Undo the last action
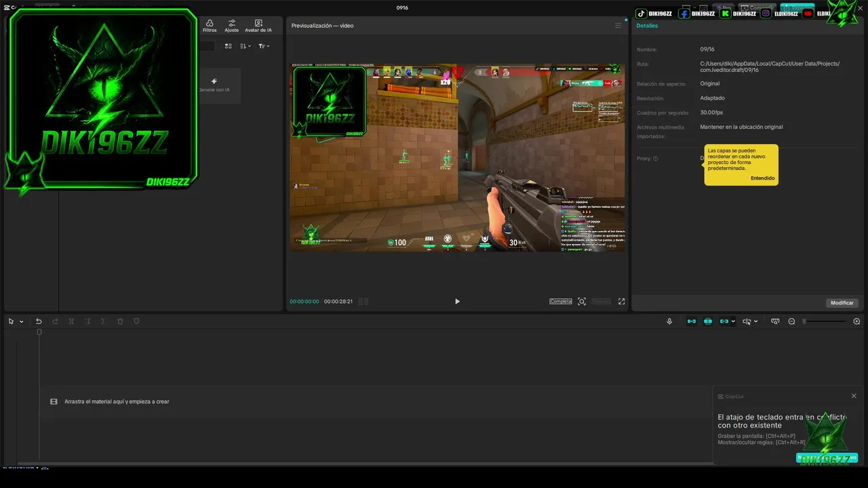 tap(39, 321)
